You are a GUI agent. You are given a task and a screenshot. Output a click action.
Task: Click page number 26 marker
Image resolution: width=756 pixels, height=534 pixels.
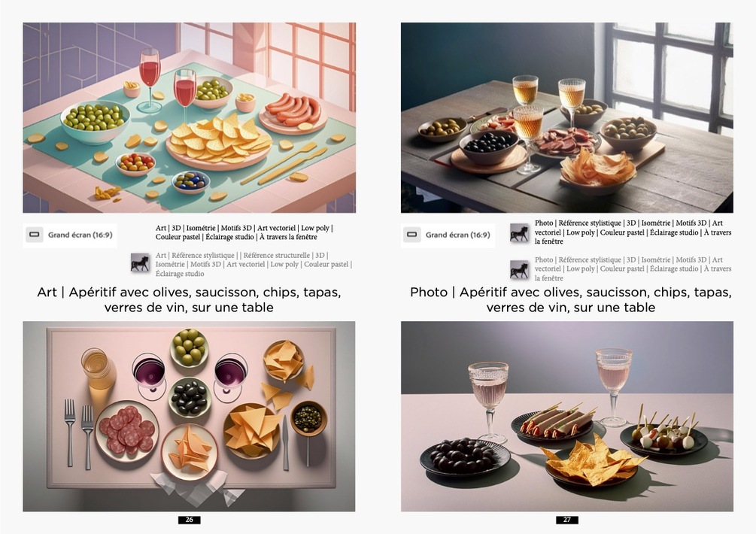click(189, 520)
